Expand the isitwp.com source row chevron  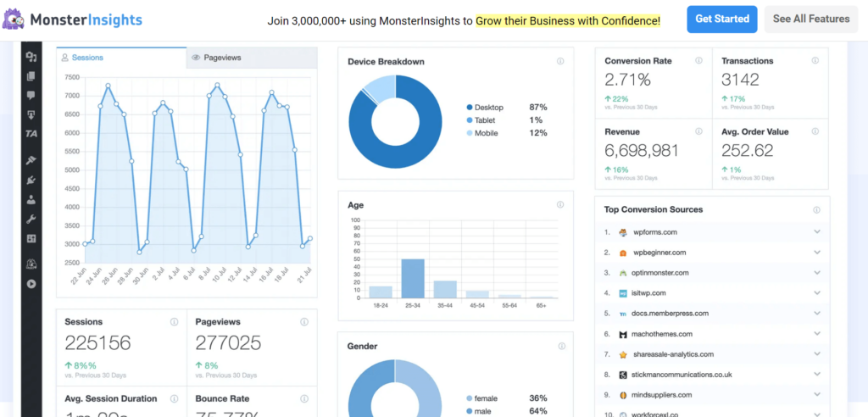tap(817, 293)
